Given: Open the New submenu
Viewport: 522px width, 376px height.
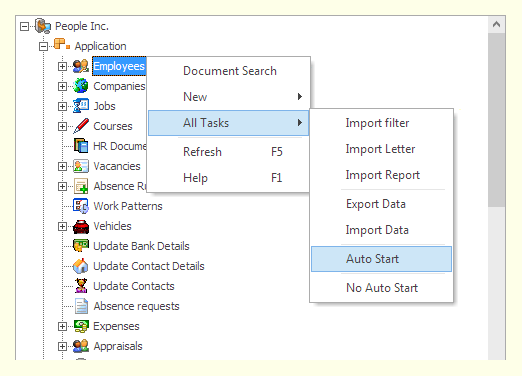Looking at the screenshot, I should 229,97.
